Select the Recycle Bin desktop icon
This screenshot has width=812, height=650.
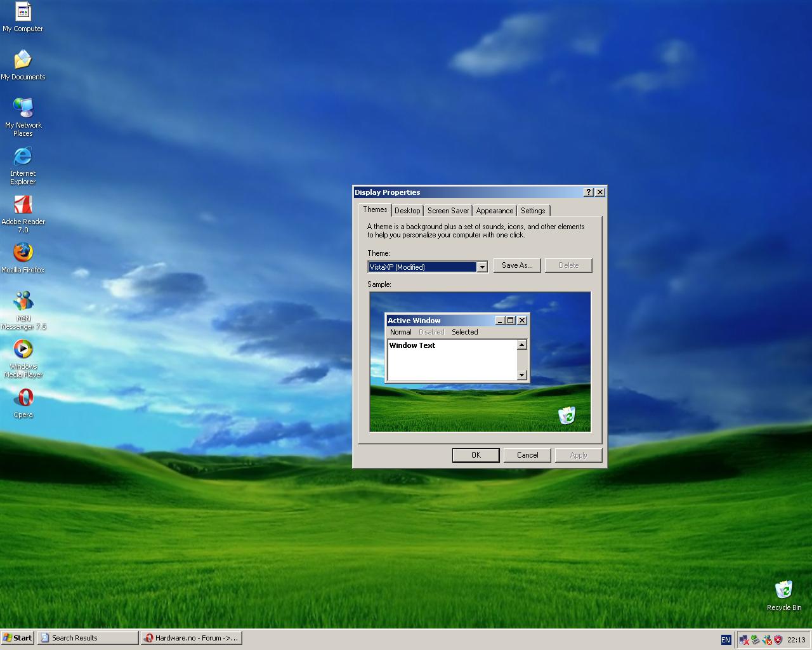point(784,596)
